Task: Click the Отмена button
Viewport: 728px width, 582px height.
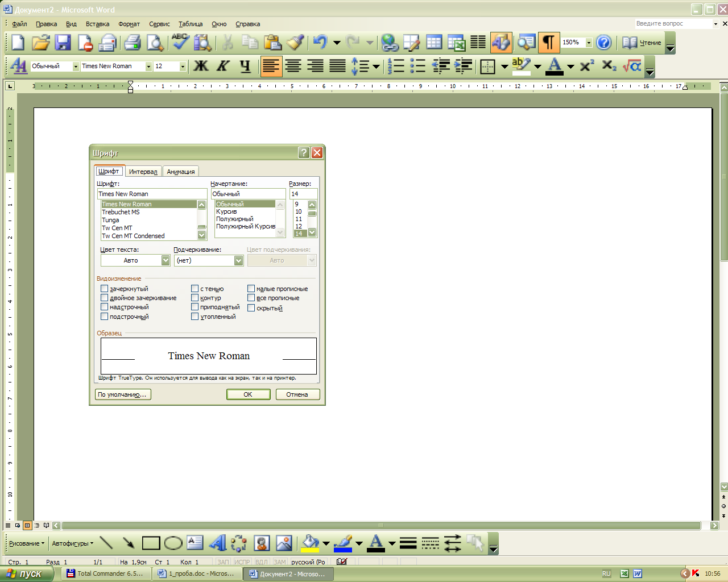Action: click(x=297, y=394)
